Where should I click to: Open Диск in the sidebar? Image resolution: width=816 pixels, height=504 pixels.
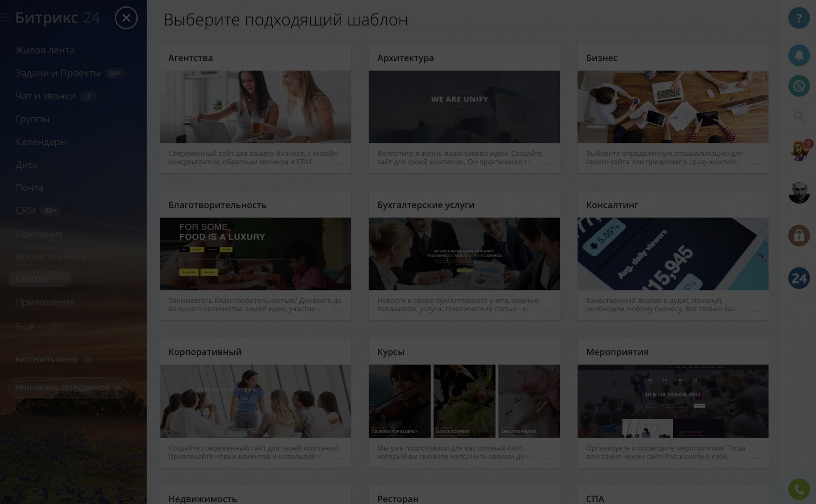pyautogui.click(x=26, y=165)
